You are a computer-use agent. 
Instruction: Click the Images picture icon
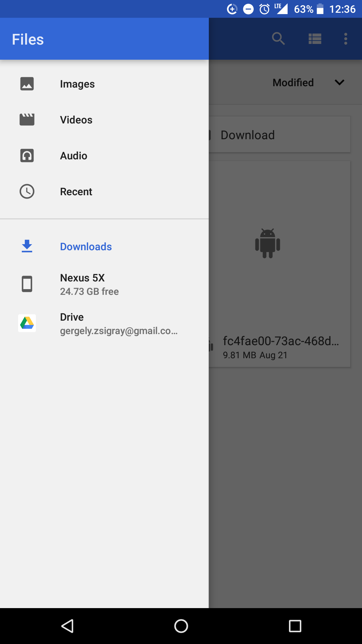pos(27,84)
